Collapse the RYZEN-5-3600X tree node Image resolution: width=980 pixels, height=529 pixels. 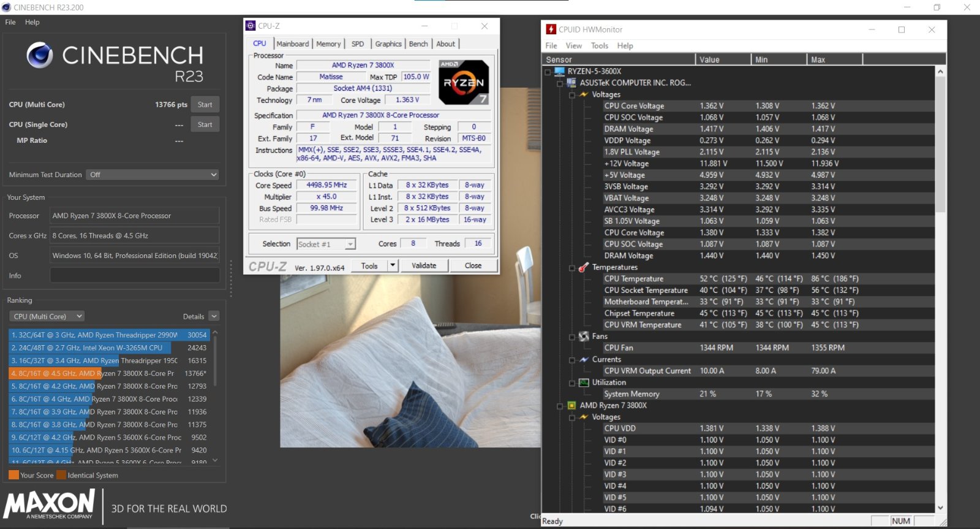[548, 72]
